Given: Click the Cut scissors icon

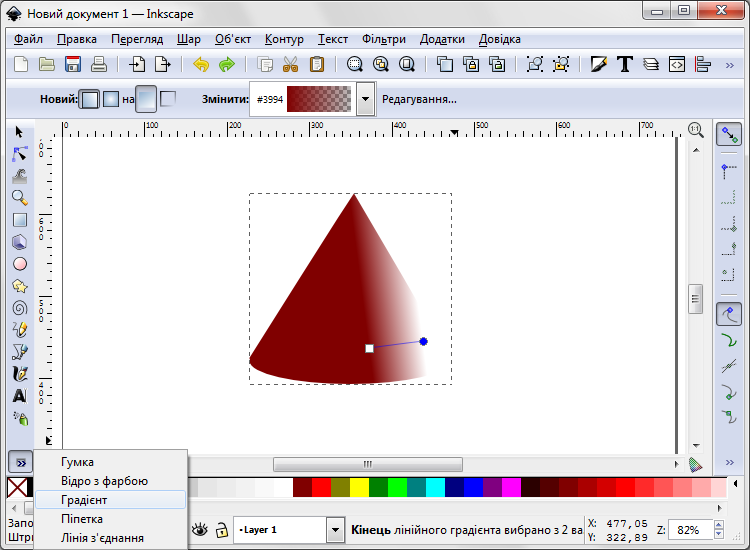Looking at the screenshot, I should point(290,64).
